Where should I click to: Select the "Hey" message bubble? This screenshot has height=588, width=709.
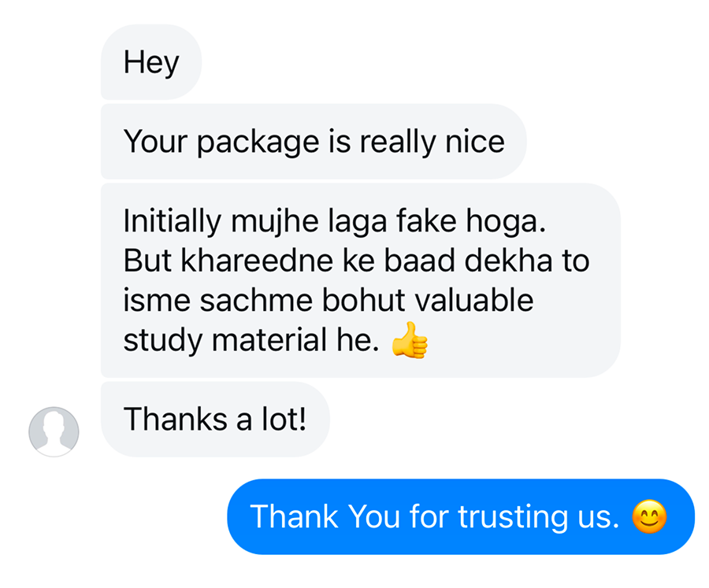[x=151, y=62]
